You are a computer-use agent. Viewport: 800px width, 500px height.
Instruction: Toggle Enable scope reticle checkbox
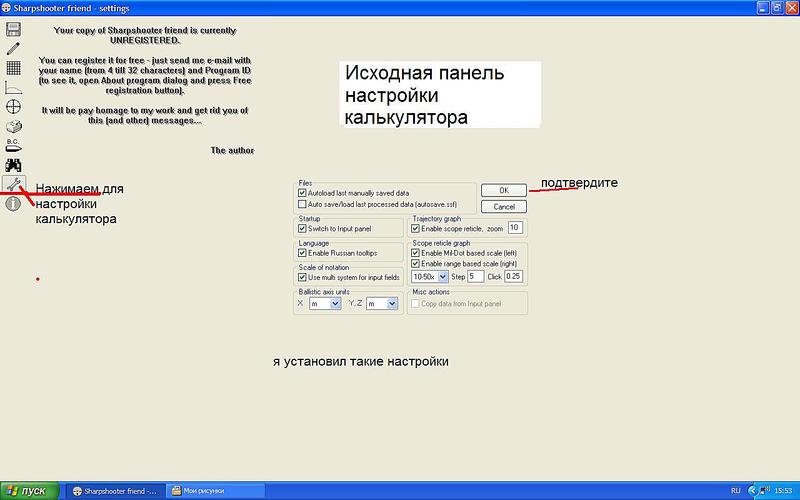point(415,229)
